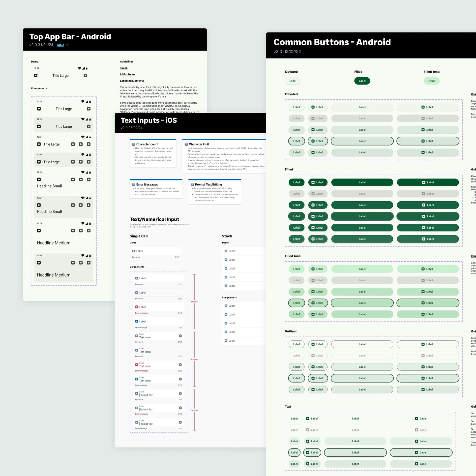Click the info icon beside Prompt Text/Editing
476x476 pixels.
[192, 184]
